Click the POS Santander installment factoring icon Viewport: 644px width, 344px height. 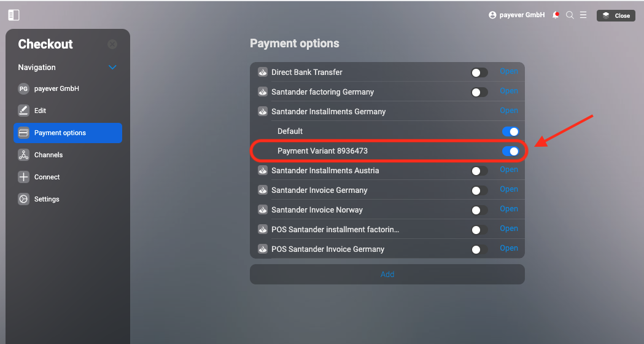coord(263,229)
